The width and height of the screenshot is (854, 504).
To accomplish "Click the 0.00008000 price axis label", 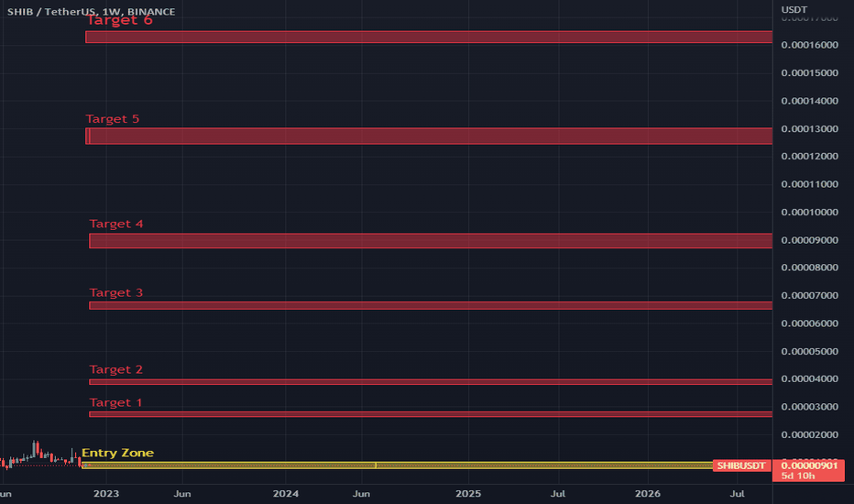I will pos(809,268).
